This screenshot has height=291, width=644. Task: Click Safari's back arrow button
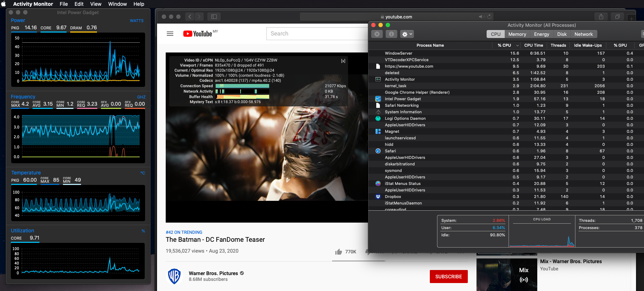[190, 17]
